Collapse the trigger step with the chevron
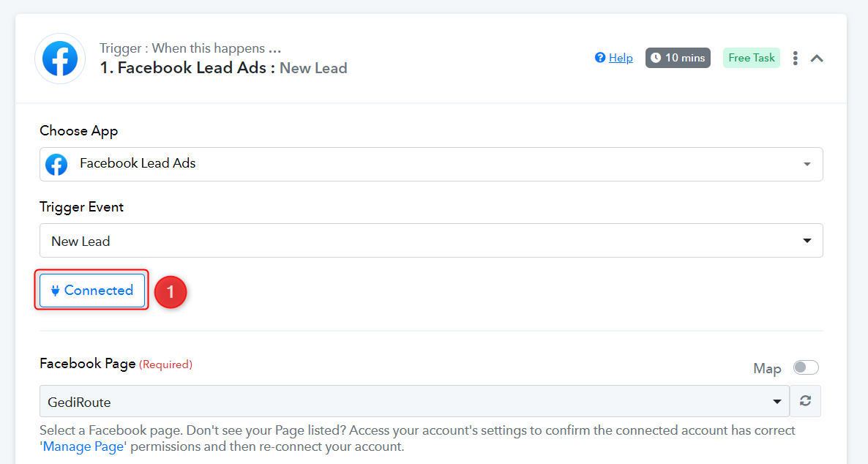 point(817,58)
